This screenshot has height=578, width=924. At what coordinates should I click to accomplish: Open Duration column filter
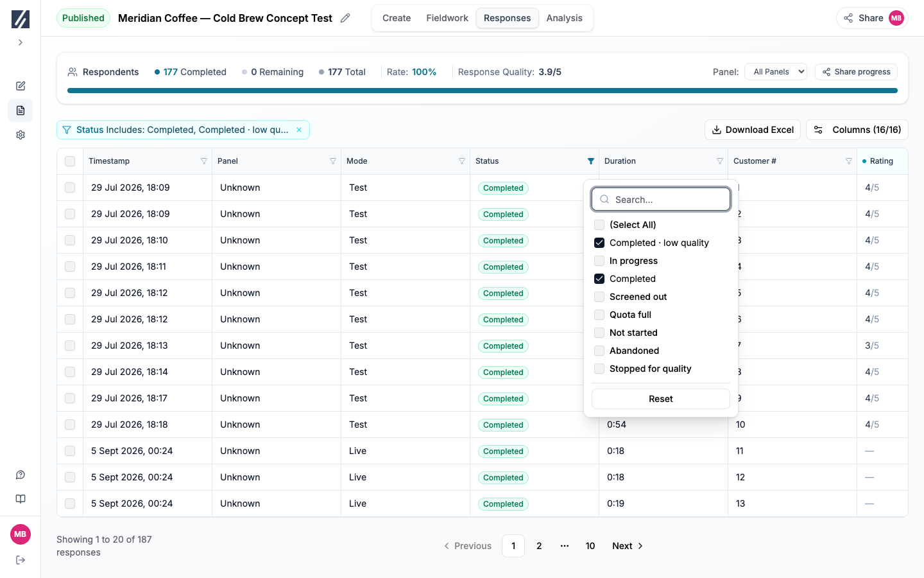click(720, 161)
